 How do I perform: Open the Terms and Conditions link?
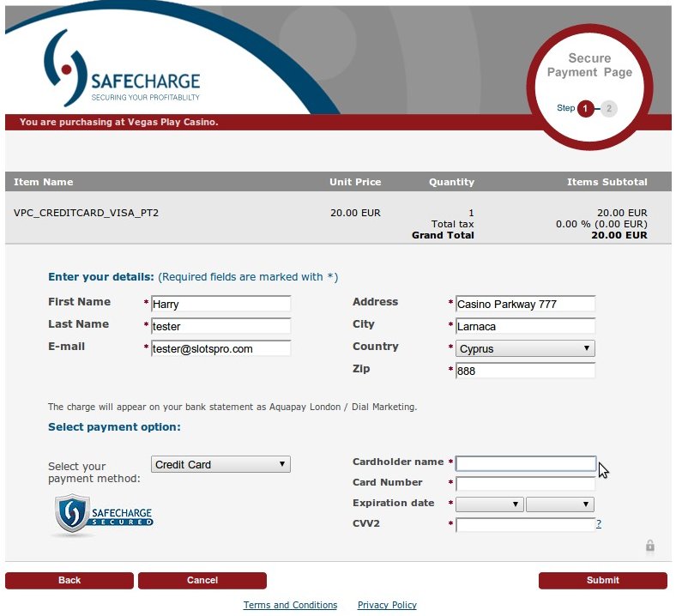pyautogui.click(x=290, y=606)
